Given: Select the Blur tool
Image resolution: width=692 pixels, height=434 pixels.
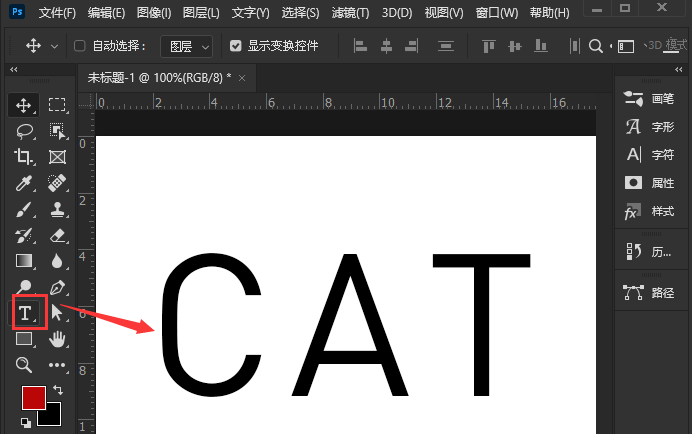Looking at the screenshot, I should tap(57, 261).
